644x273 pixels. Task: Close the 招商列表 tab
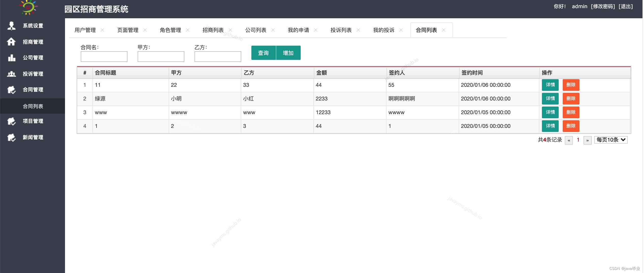230,30
